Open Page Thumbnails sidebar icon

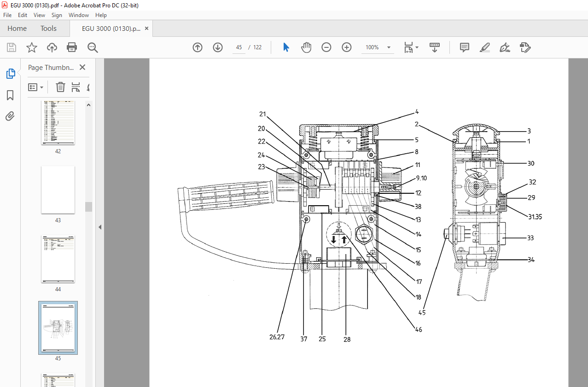coord(10,74)
